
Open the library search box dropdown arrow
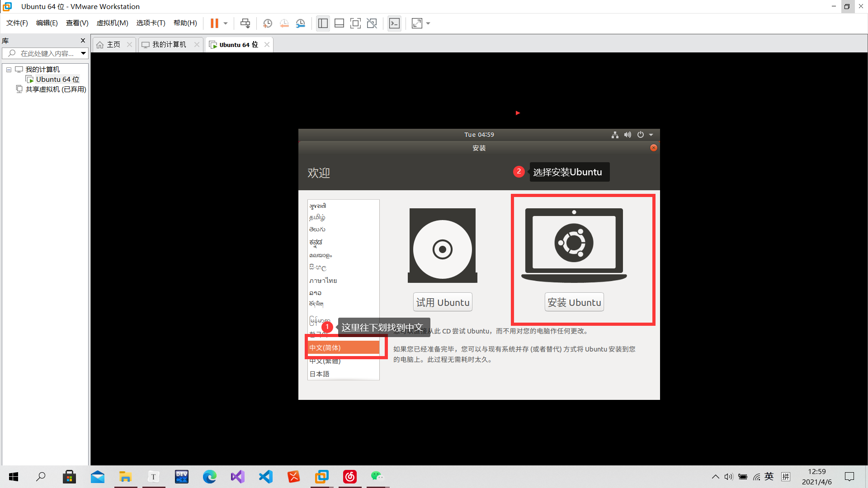(x=83, y=53)
